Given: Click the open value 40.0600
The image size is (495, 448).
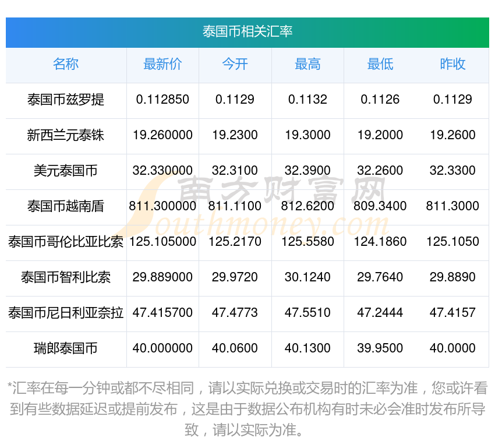Looking at the screenshot, I should click(235, 348).
